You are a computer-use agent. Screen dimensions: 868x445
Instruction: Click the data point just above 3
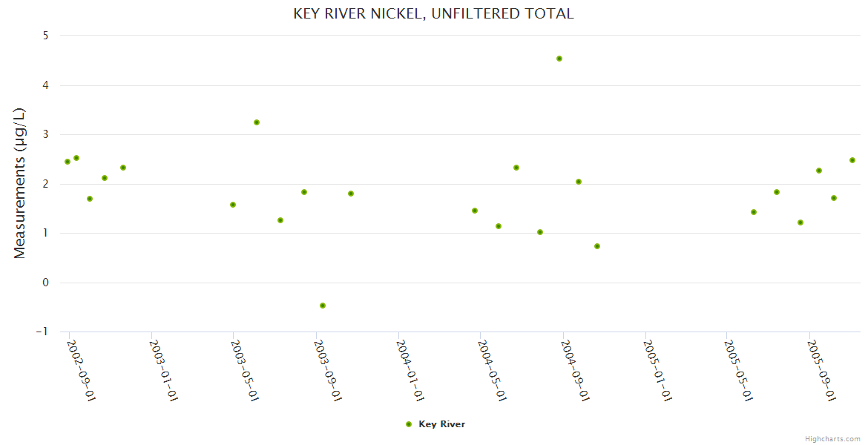tap(257, 122)
